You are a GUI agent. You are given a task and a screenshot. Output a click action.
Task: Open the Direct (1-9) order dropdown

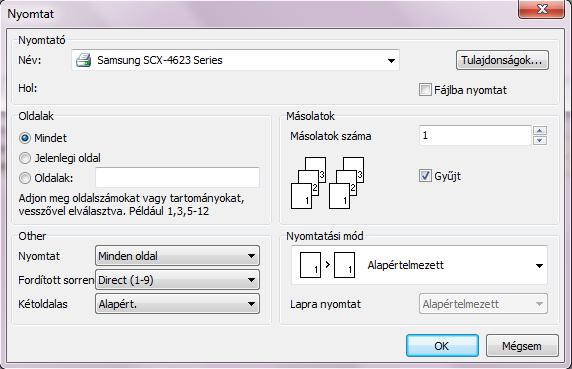(177, 280)
